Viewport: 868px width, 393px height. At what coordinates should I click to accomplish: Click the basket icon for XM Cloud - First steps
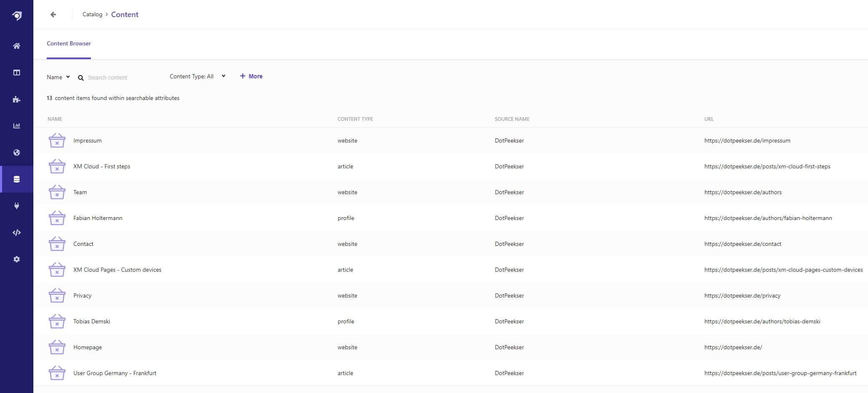click(x=57, y=166)
